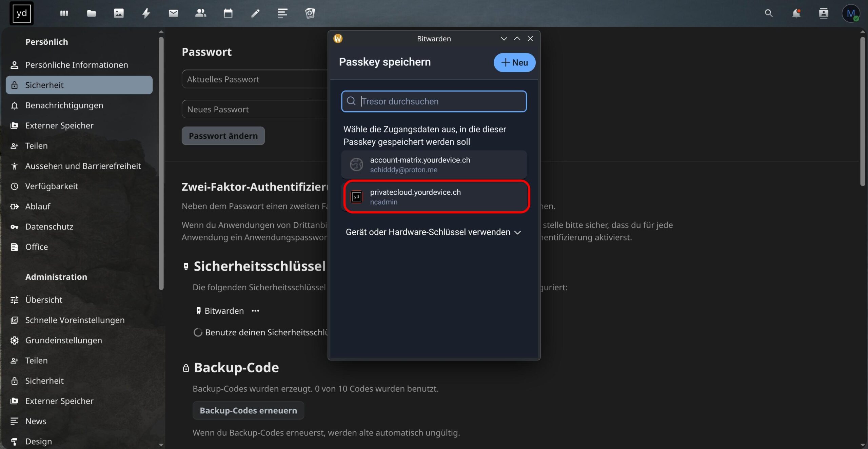Open Persönliche Informationen section
This screenshot has width=868, height=449.
(x=77, y=65)
